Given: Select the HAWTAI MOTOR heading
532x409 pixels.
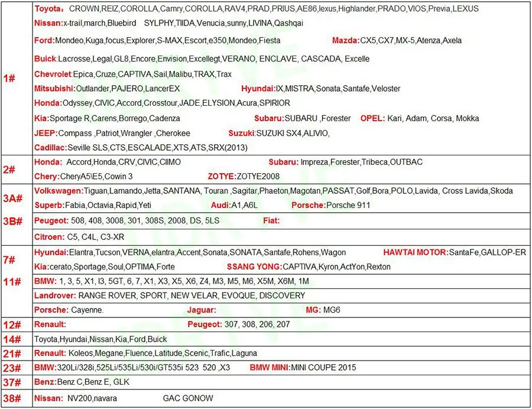Looking at the screenshot, I should click(x=416, y=252).
